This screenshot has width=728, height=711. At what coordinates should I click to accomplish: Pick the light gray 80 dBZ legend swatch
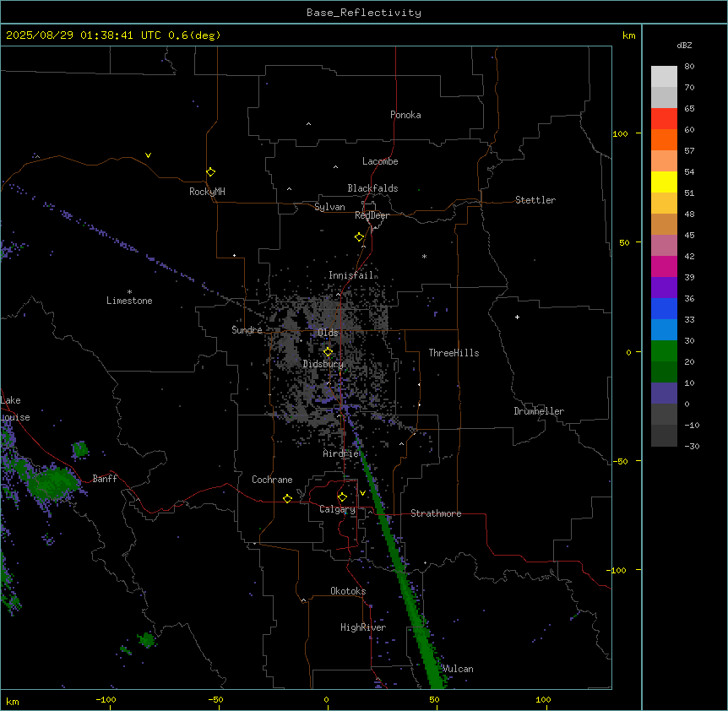click(x=664, y=77)
